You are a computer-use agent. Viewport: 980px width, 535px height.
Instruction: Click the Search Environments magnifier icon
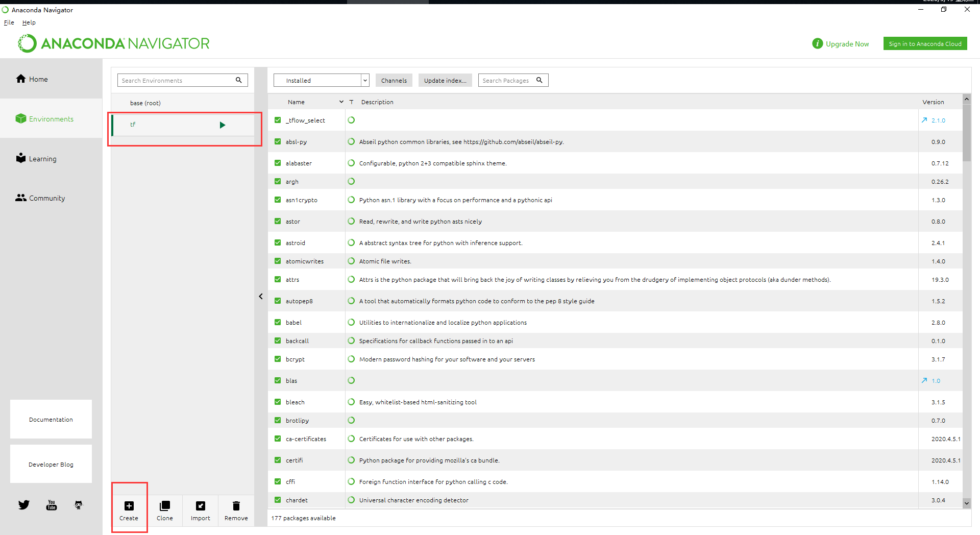pos(238,80)
